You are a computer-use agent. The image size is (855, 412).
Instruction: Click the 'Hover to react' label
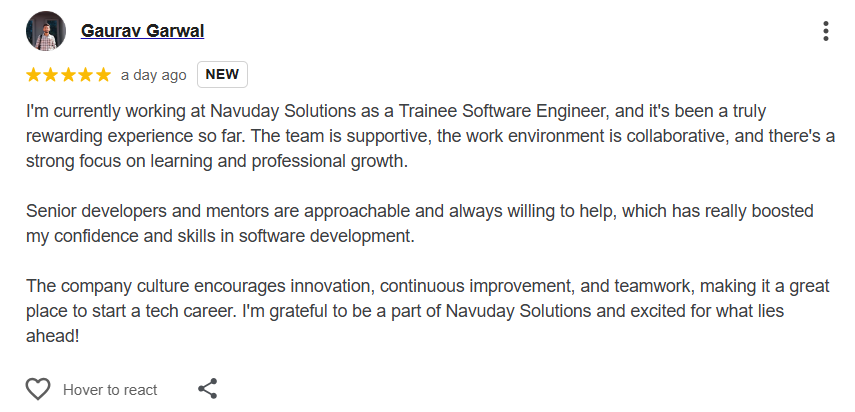tap(110, 390)
